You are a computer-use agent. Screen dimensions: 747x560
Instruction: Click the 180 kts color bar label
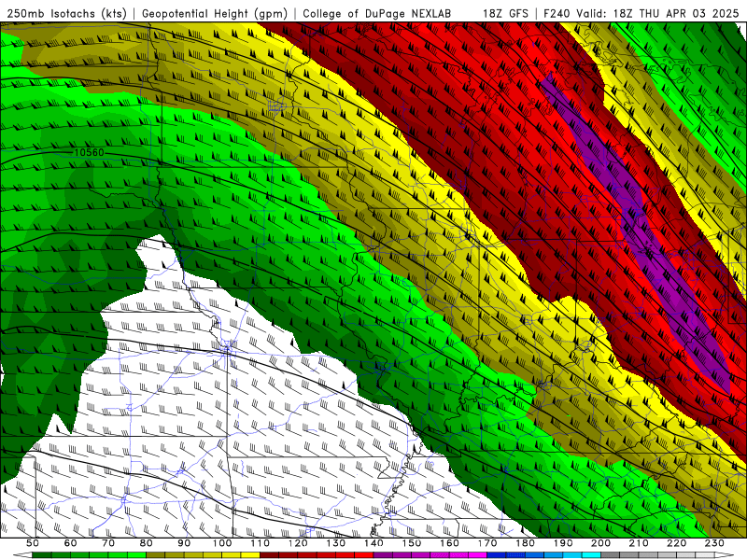click(525, 543)
